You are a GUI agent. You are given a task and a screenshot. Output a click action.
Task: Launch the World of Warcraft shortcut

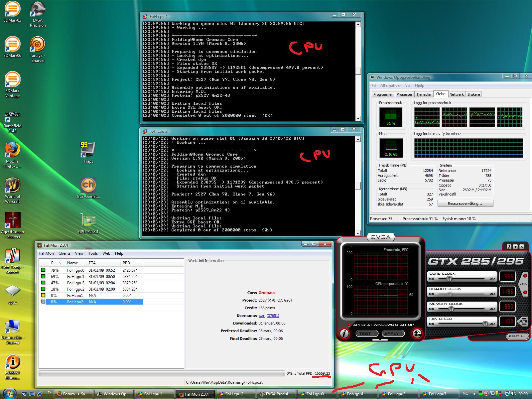point(12,190)
